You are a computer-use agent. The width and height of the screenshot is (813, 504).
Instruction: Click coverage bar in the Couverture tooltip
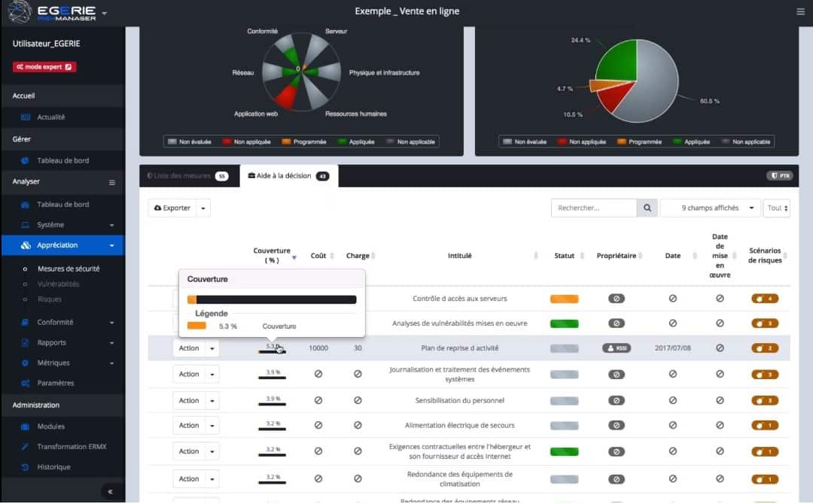[x=272, y=299]
